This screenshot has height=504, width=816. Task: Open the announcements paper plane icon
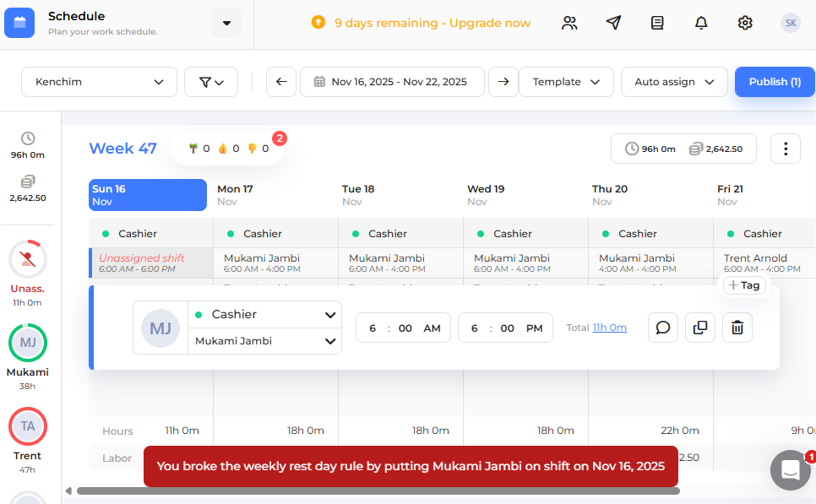[613, 23]
